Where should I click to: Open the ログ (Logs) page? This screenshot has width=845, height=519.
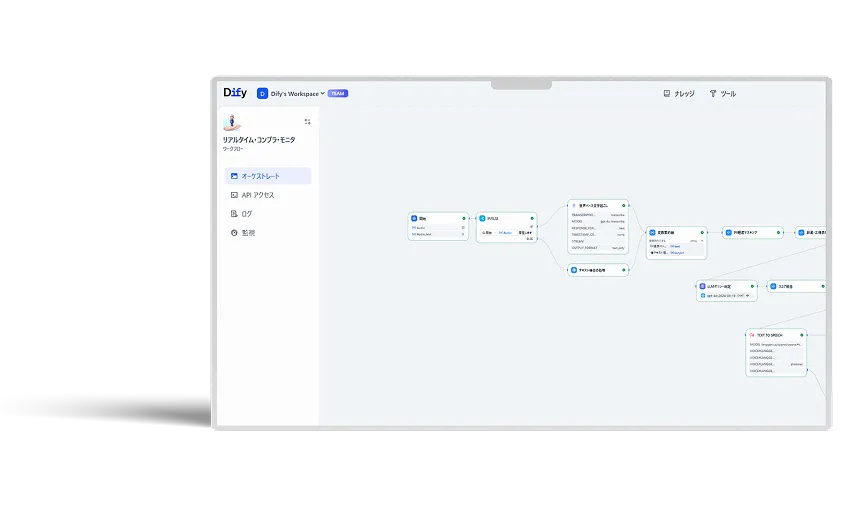click(246, 214)
